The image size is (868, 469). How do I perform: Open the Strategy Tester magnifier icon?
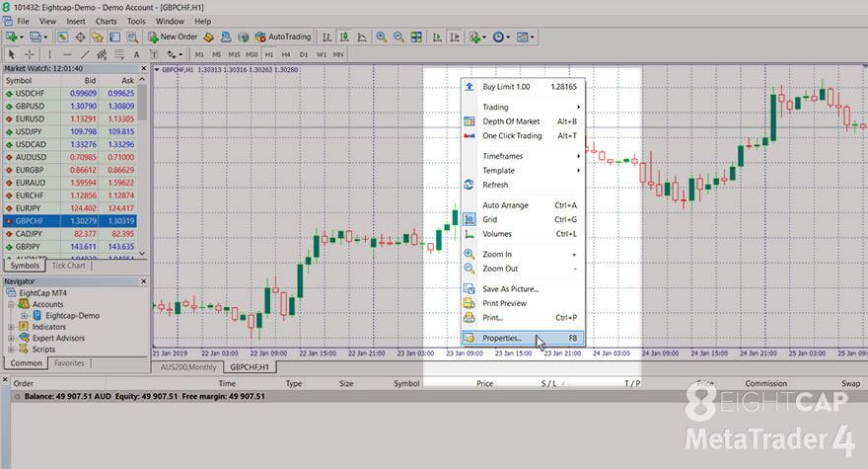(132, 38)
